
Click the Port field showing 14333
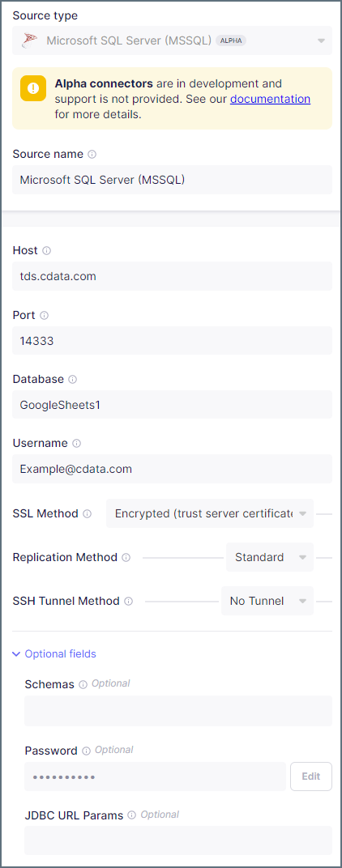pos(173,340)
